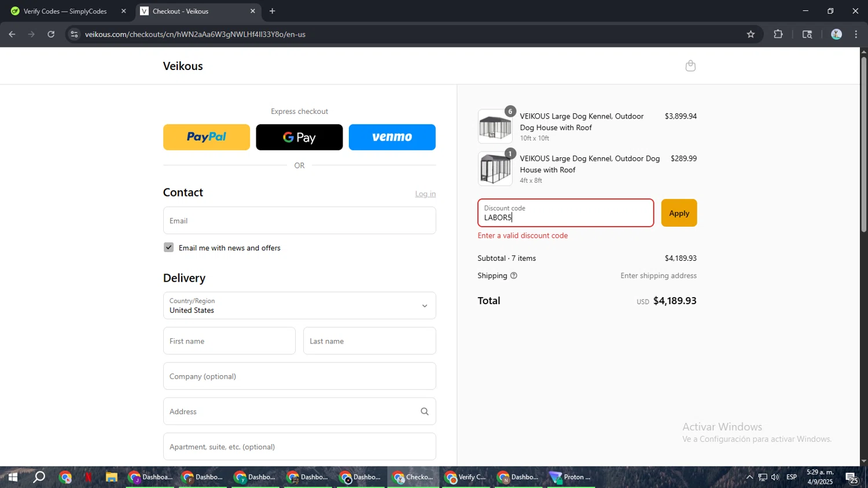Open the Windows Start menu

(12, 477)
